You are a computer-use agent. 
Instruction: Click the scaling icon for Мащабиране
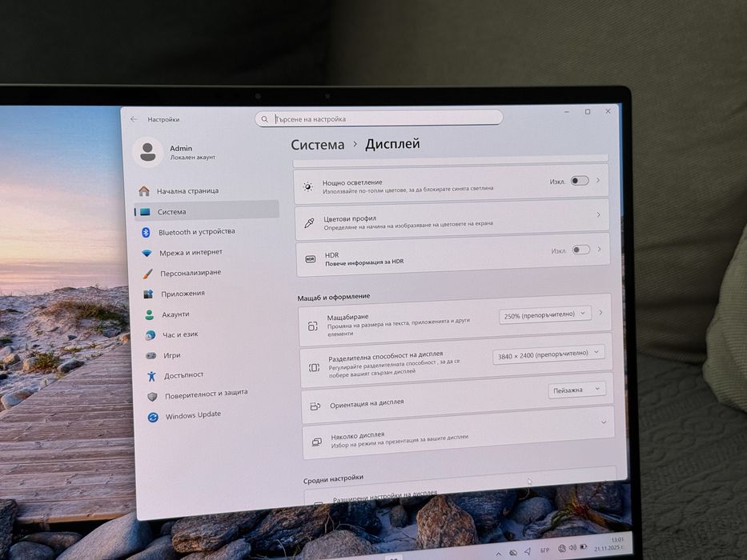click(x=312, y=326)
